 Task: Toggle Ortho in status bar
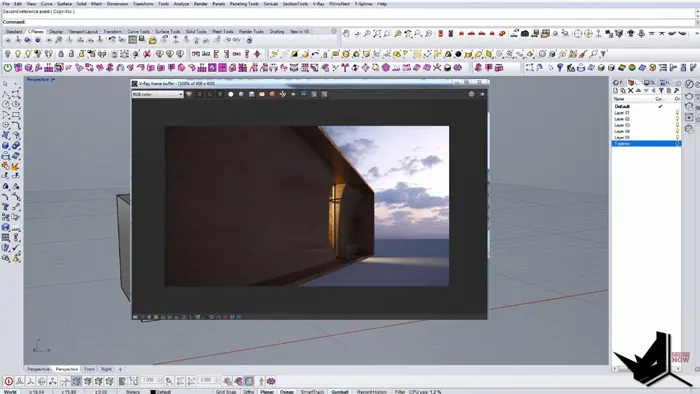[x=249, y=392]
